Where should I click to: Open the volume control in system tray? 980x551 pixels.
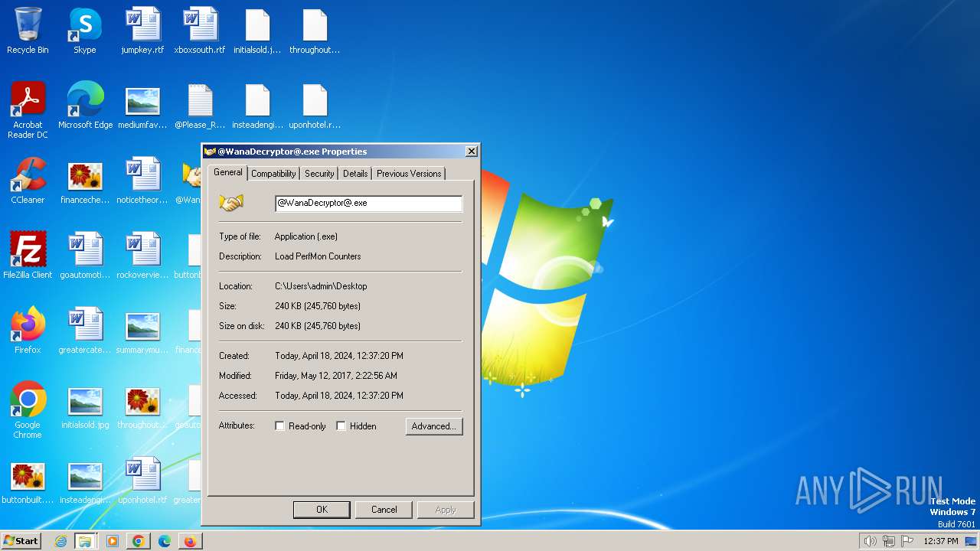pyautogui.click(x=870, y=541)
